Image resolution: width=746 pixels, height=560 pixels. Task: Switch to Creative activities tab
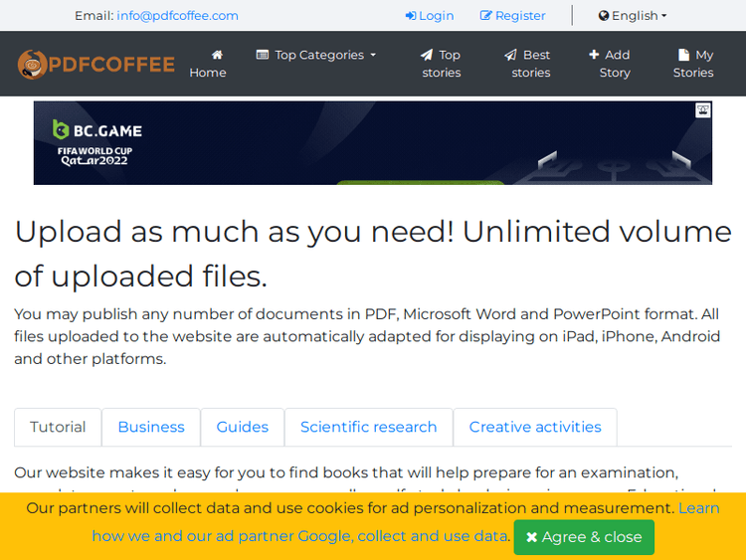click(535, 427)
